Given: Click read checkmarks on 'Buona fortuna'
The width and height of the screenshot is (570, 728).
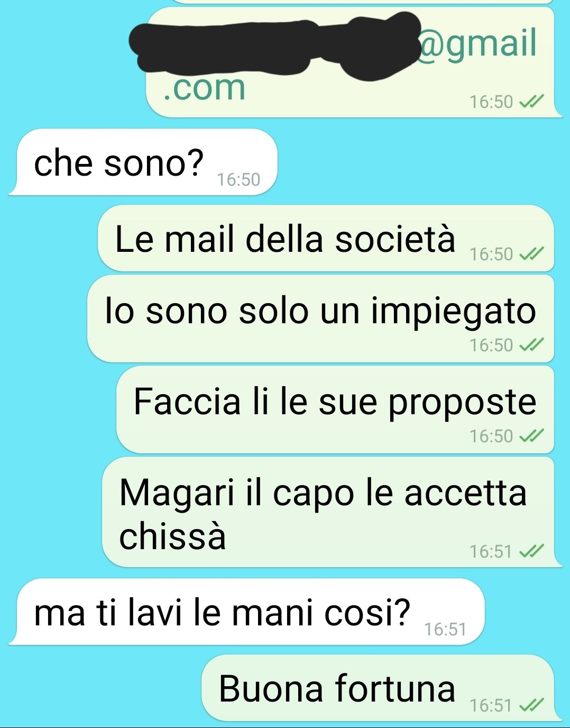Looking at the screenshot, I should click(531, 705).
